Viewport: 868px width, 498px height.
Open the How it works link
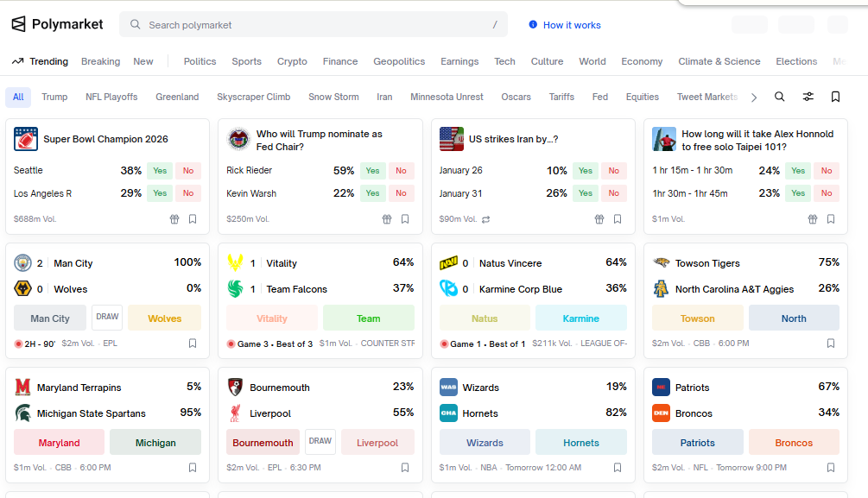[x=572, y=25]
